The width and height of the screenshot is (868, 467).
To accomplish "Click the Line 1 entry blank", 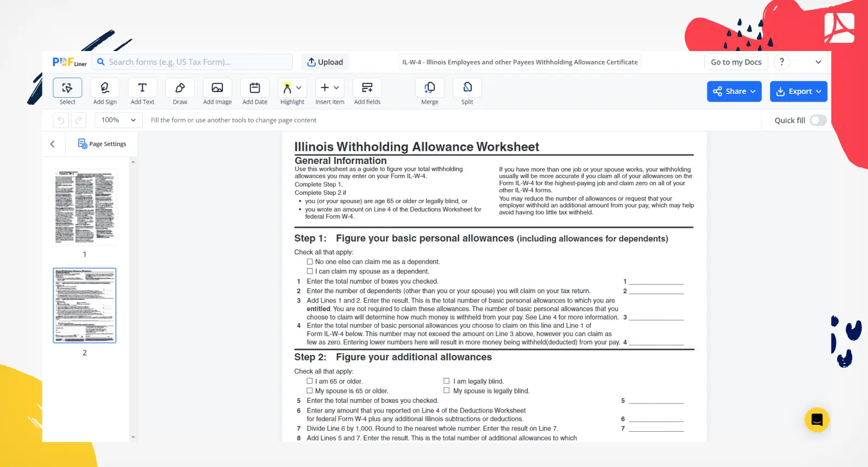I will 656,281.
